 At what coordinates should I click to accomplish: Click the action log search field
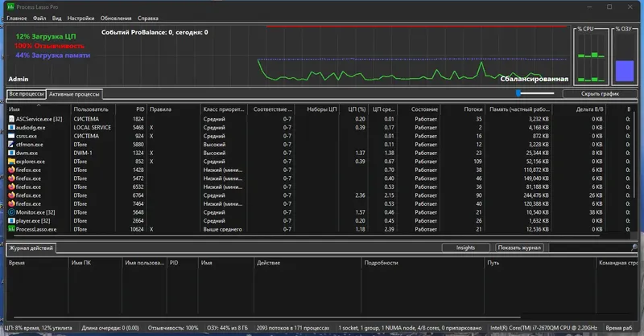[x=590, y=248]
